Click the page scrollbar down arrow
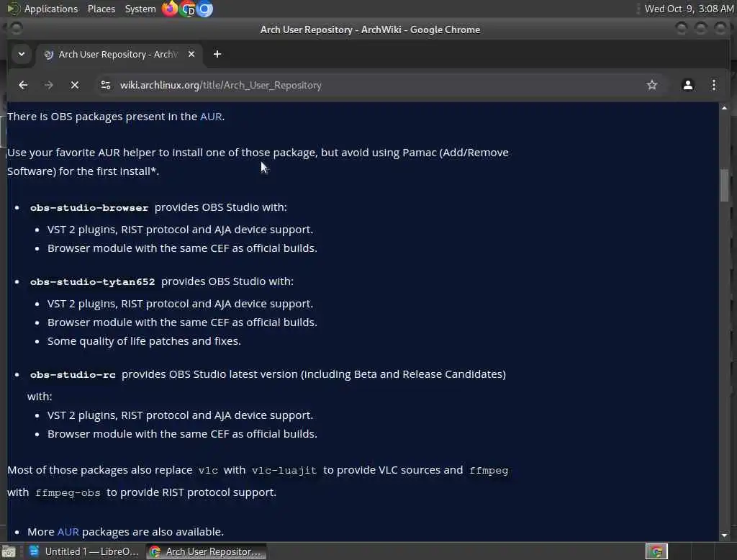The image size is (737, 560). pos(724,535)
